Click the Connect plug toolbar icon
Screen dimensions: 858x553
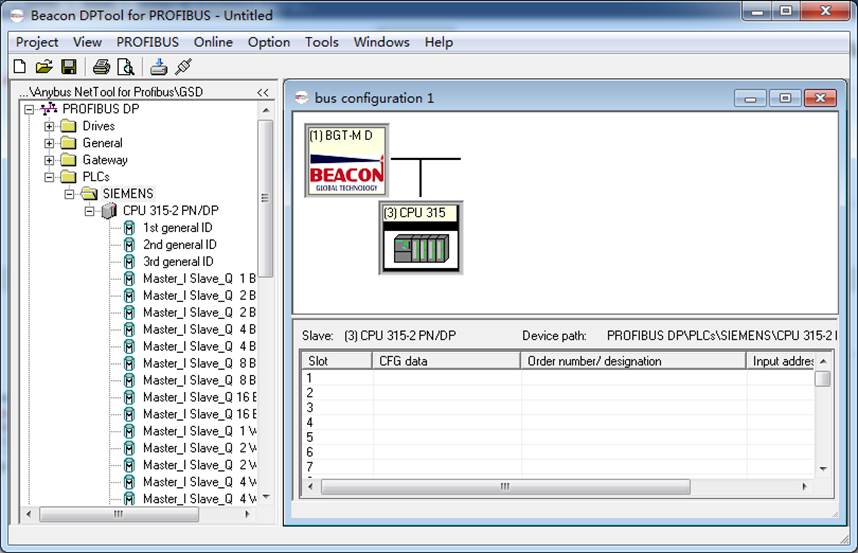183,67
